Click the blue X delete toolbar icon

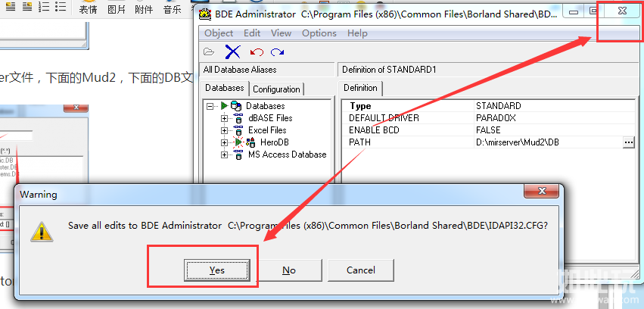232,51
